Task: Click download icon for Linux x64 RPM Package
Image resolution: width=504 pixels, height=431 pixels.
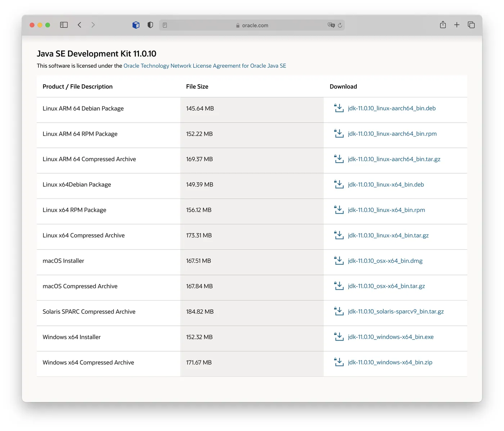Action: [339, 210]
